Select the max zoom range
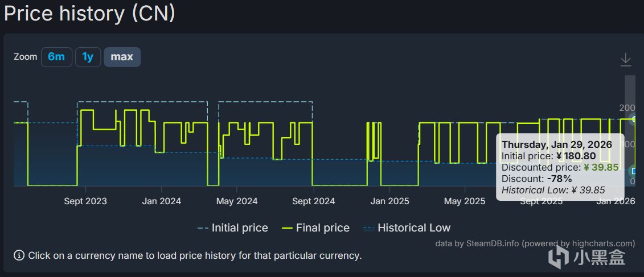 click(x=122, y=57)
